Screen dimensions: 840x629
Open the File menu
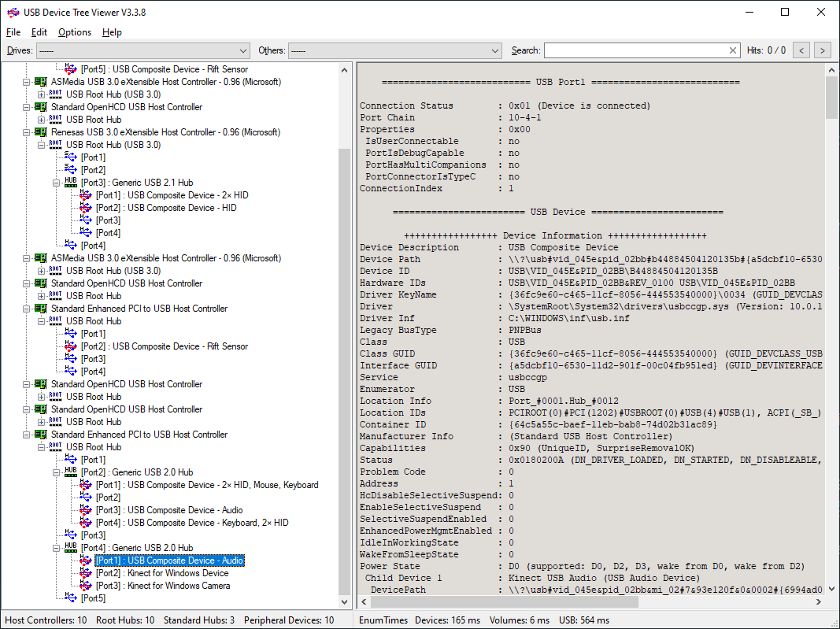13,32
